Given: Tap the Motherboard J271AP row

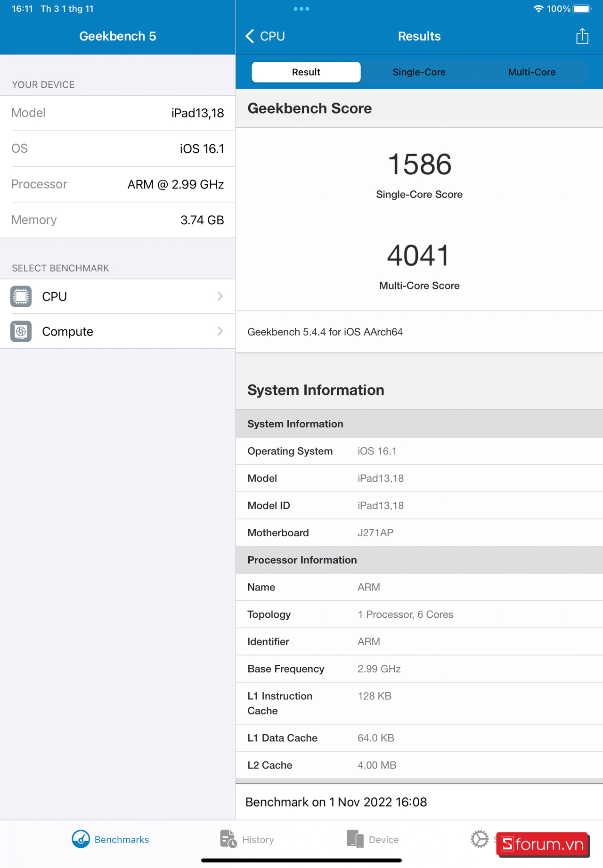Looking at the screenshot, I should 419,533.
